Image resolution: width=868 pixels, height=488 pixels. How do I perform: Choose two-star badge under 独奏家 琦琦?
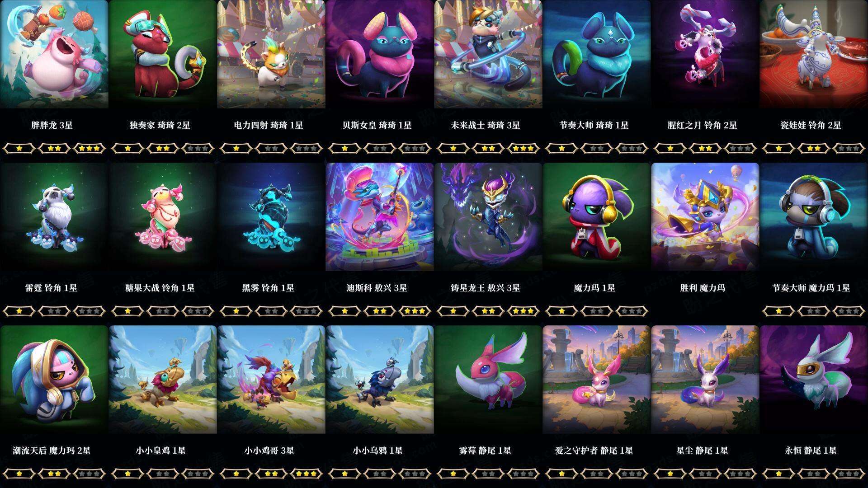[163, 148]
